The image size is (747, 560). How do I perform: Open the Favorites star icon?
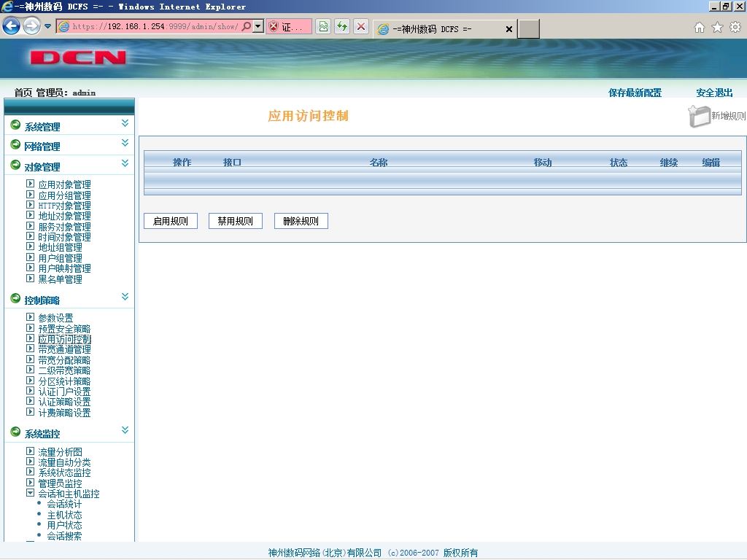[x=717, y=27]
